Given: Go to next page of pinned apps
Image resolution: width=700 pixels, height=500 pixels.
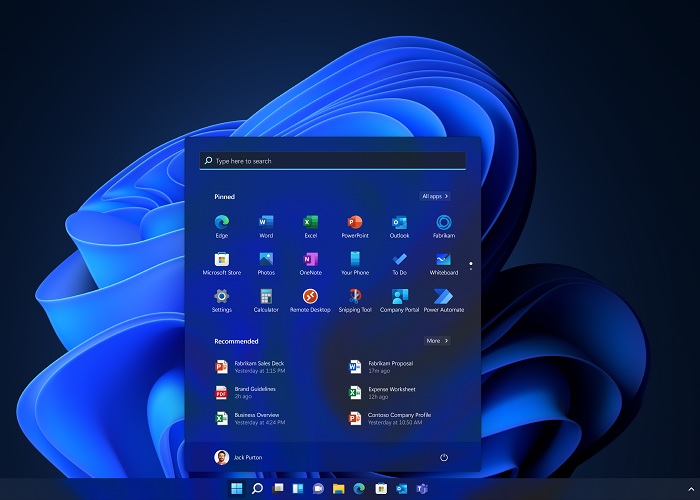Looking at the screenshot, I should coord(471,269).
